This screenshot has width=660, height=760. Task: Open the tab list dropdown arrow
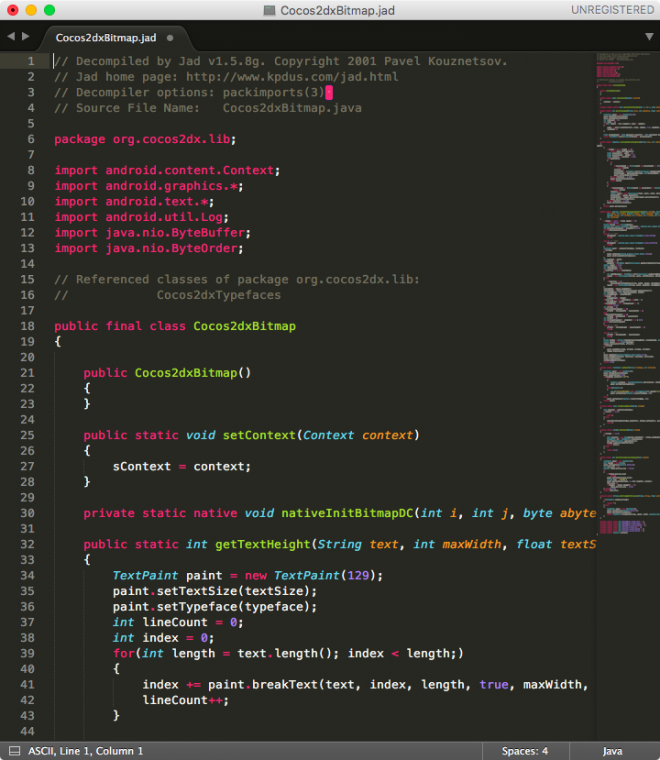tap(648, 37)
